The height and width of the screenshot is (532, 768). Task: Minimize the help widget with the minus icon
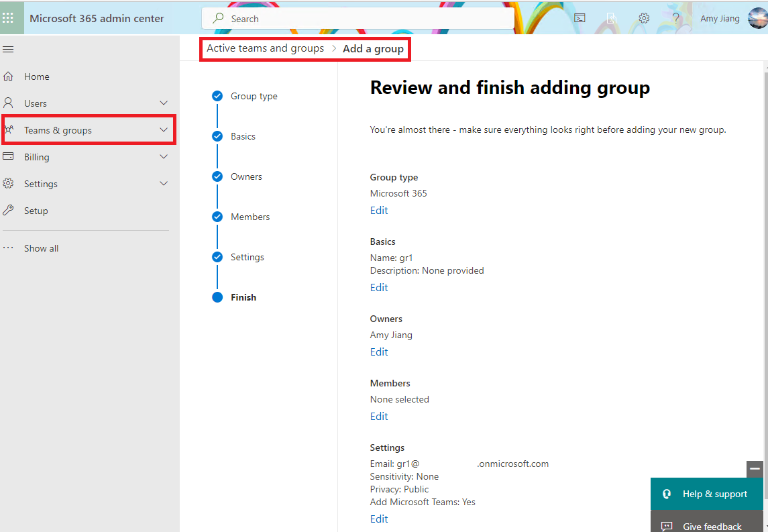[755, 469]
